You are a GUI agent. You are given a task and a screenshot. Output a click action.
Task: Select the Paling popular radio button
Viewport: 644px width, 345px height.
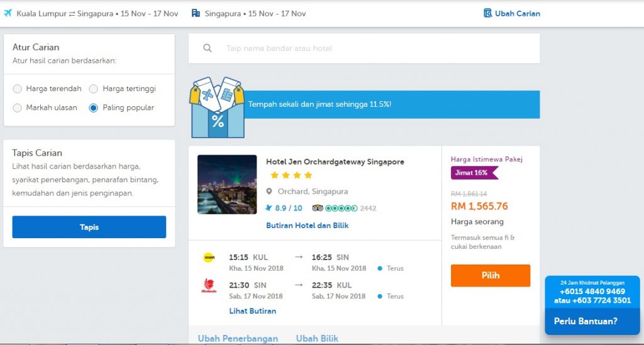tap(94, 108)
